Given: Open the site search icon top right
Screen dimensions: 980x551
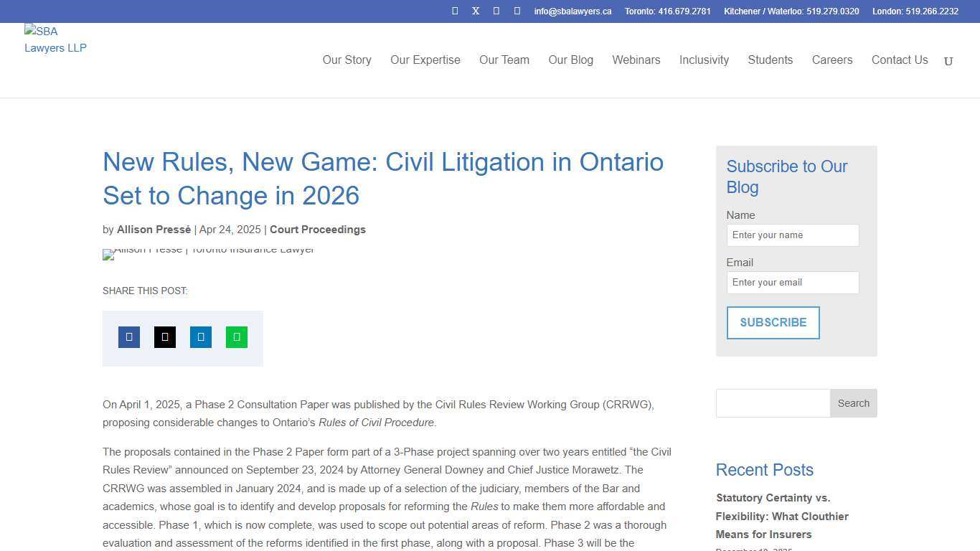Looking at the screenshot, I should (948, 61).
